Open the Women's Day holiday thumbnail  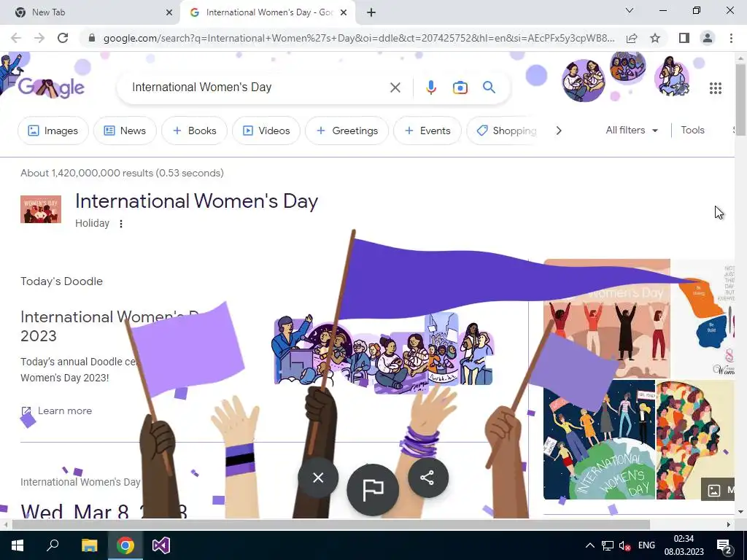[x=41, y=209]
